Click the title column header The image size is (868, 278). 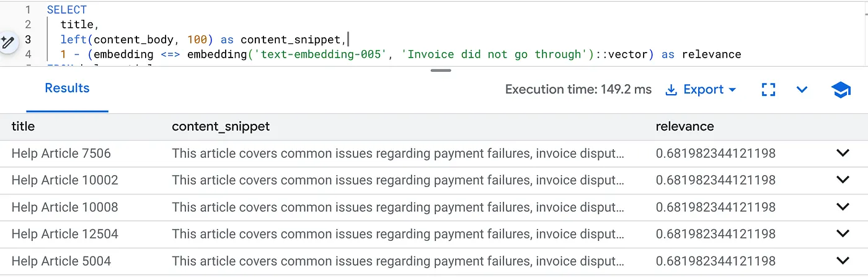tap(23, 126)
